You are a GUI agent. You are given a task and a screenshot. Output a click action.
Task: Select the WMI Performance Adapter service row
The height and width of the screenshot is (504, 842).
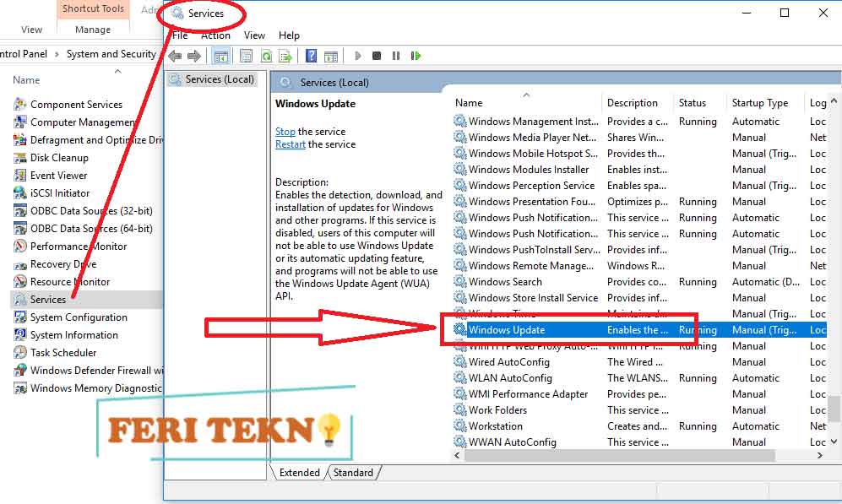(x=639, y=394)
